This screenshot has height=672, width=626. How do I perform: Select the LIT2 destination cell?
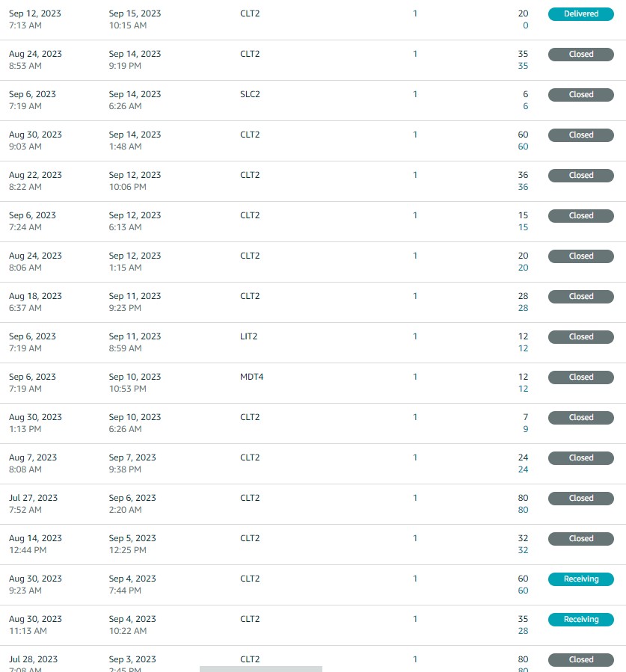249,336
